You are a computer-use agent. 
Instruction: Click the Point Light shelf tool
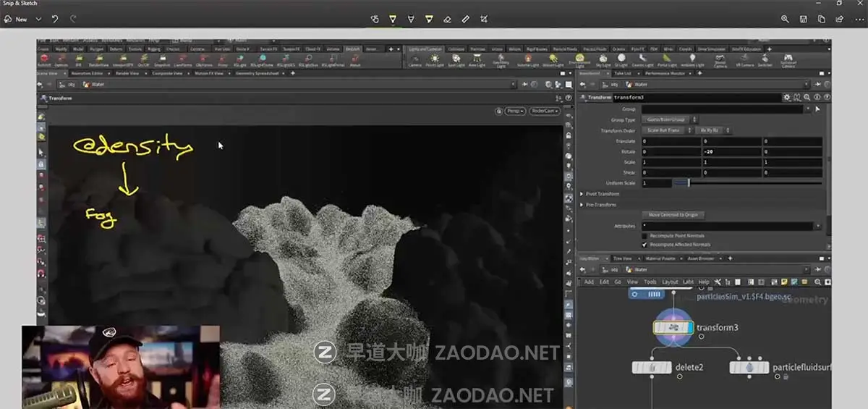coord(435,61)
